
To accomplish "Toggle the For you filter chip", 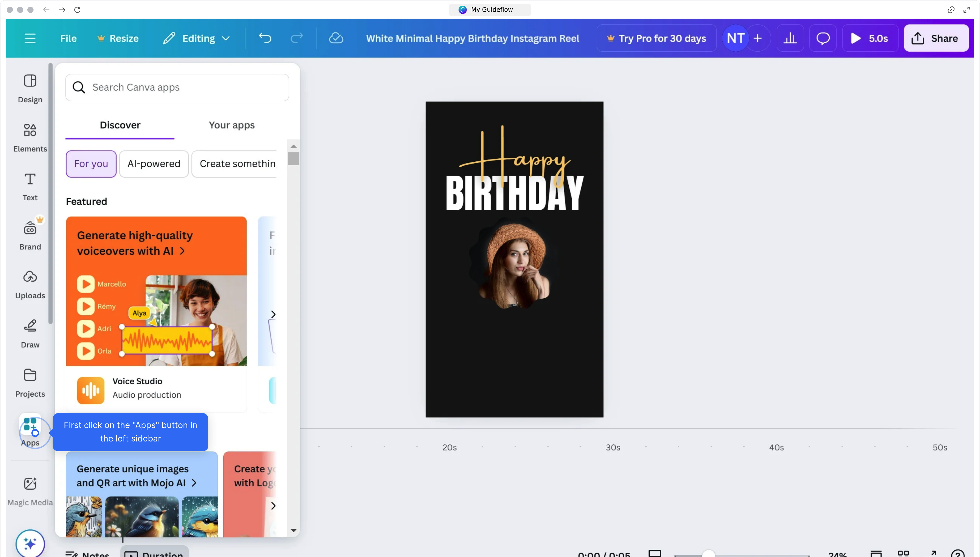I will (91, 164).
